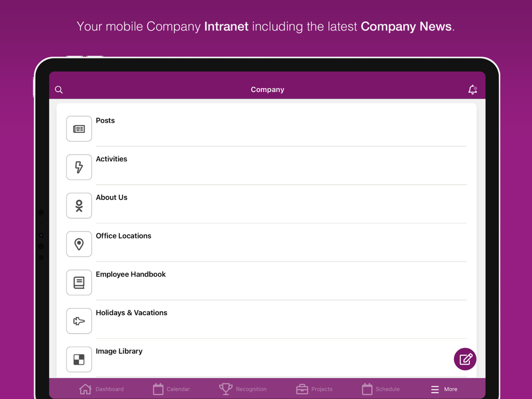
Task: Open search with the magnifier icon
Action: click(x=59, y=89)
